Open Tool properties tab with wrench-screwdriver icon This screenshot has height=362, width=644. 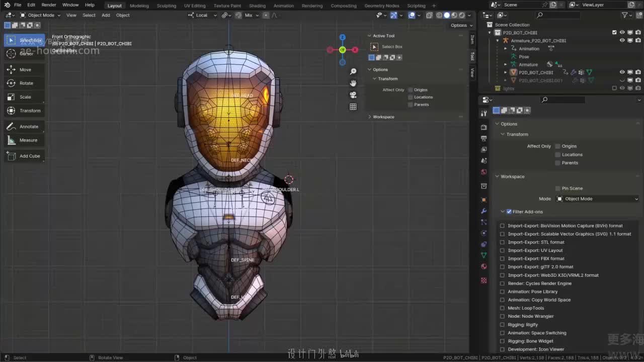pyautogui.click(x=484, y=113)
